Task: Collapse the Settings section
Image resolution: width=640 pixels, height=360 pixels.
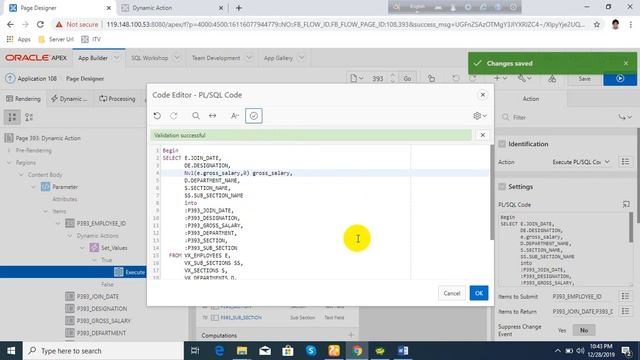Action: coord(502,187)
